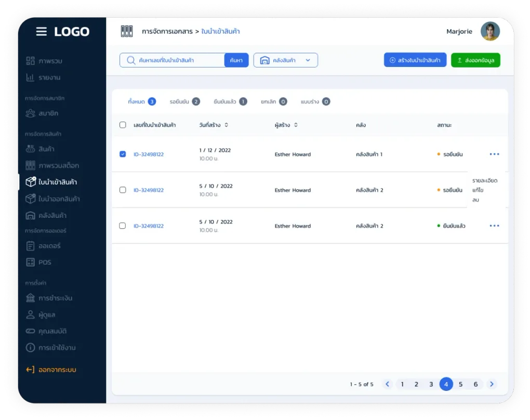Open the three-dot menu for คลังสินค้า 1 row
The image size is (530, 420).
494,154
